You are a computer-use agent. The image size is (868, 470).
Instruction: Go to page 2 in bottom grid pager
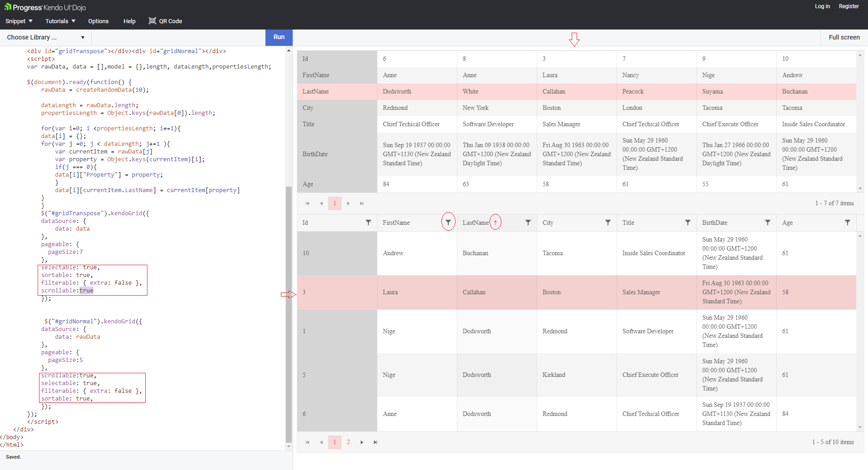tap(348, 442)
